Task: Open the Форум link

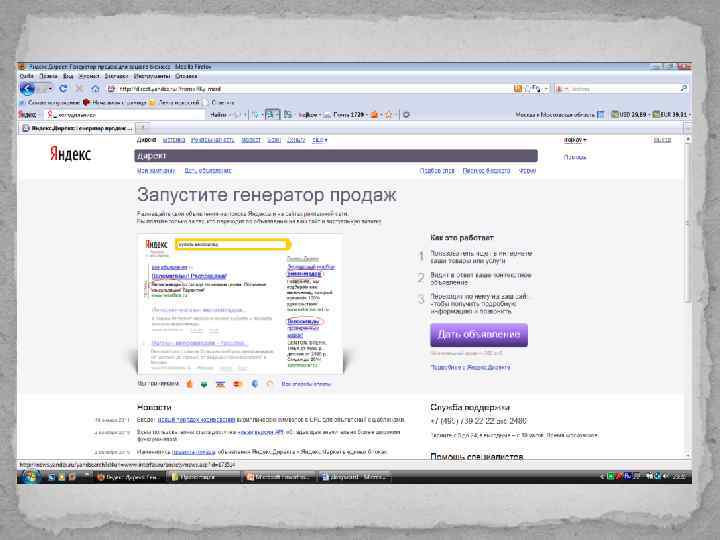Action: point(527,171)
